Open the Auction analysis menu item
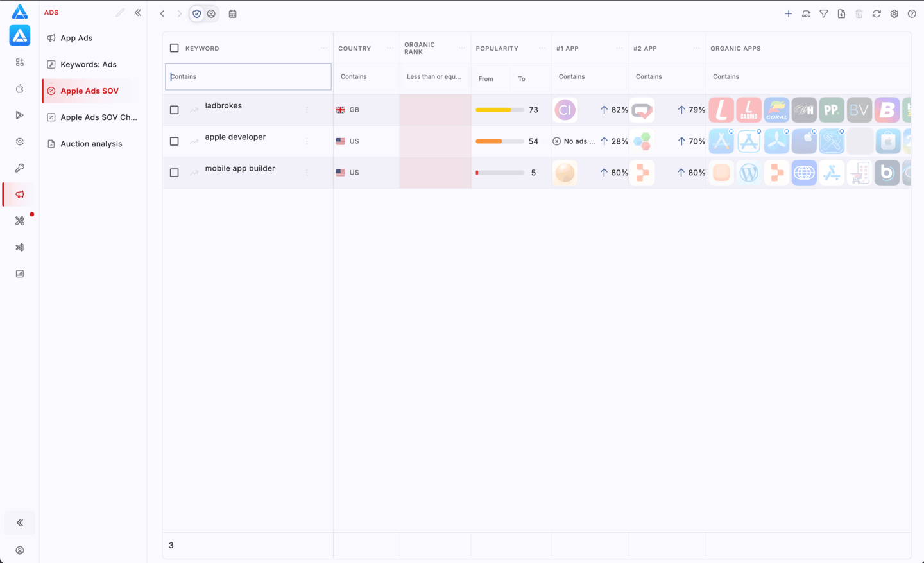Screen dimensions: 924x563 91,144
